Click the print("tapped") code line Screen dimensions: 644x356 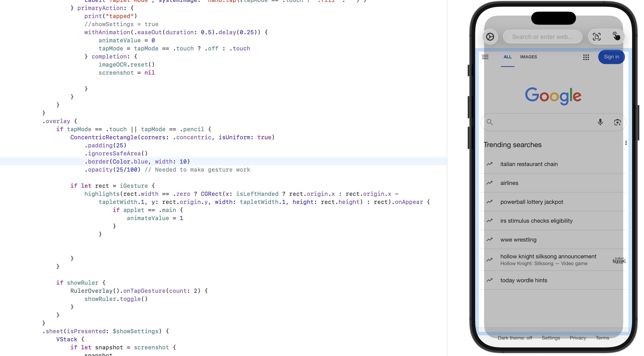pos(111,16)
